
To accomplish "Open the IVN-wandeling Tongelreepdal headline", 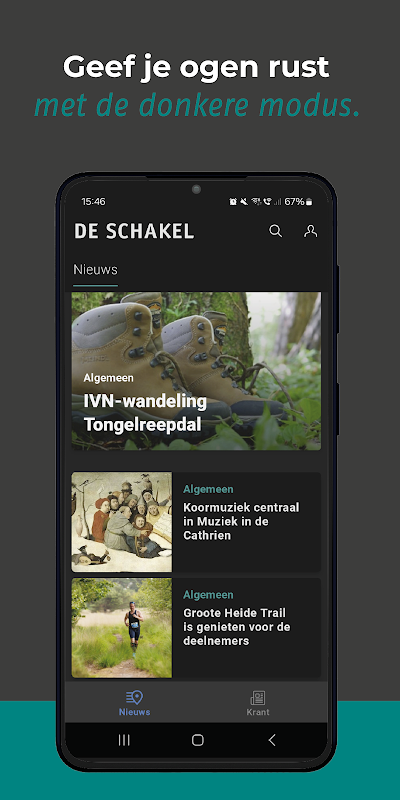I will [145, 413].
